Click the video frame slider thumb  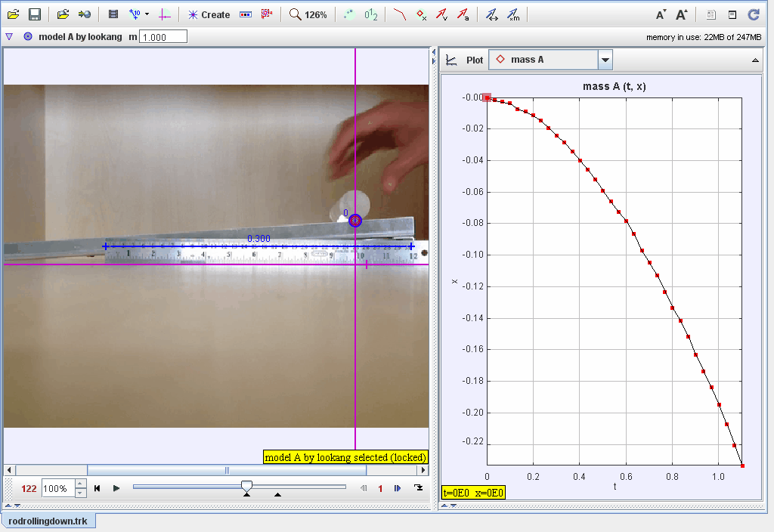(x=247, y=486)
